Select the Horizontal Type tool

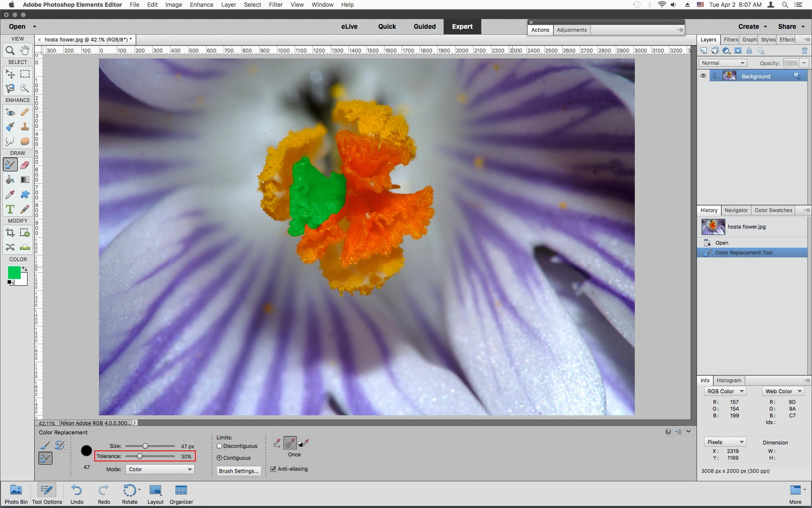(x=10, y=209)
